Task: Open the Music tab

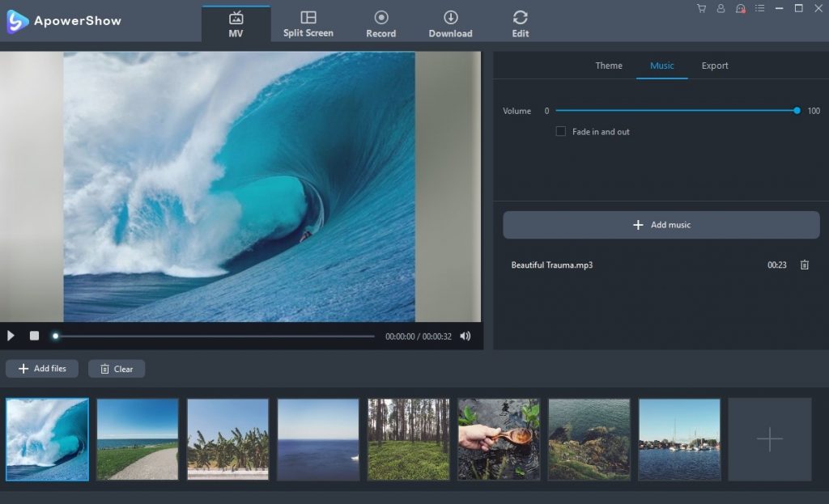Action: (661, 66)
